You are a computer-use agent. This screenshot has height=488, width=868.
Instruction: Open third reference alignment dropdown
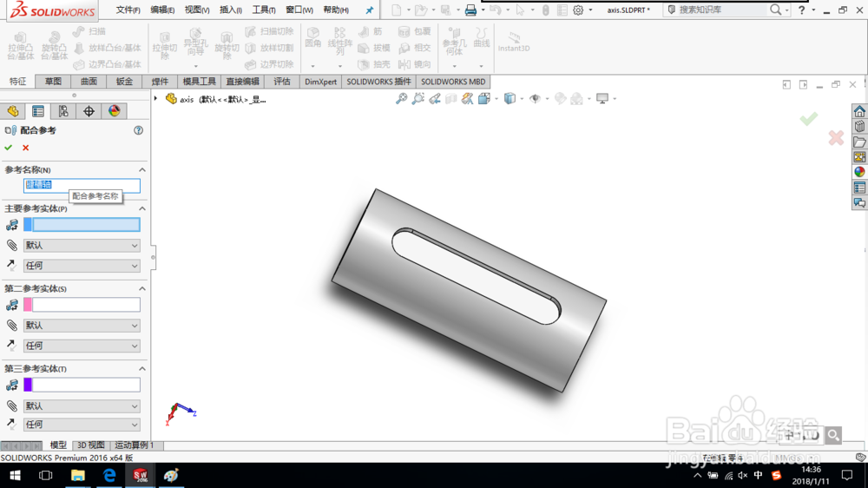82,425
